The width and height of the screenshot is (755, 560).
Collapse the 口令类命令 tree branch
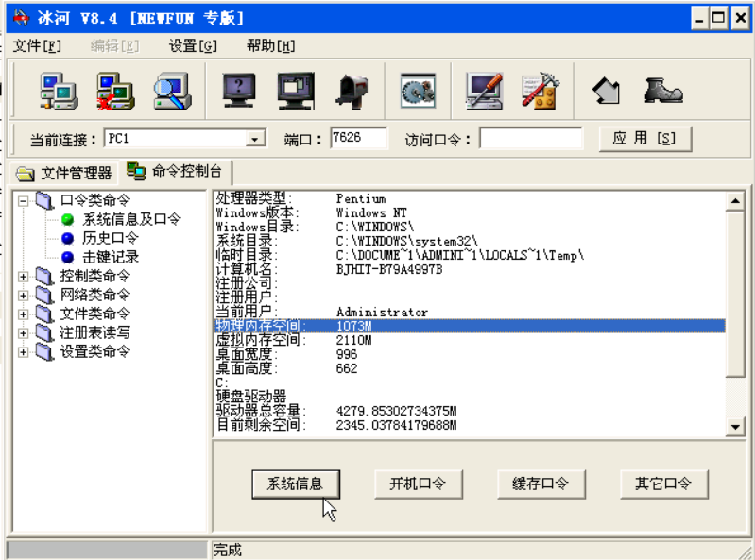(23, 200)
